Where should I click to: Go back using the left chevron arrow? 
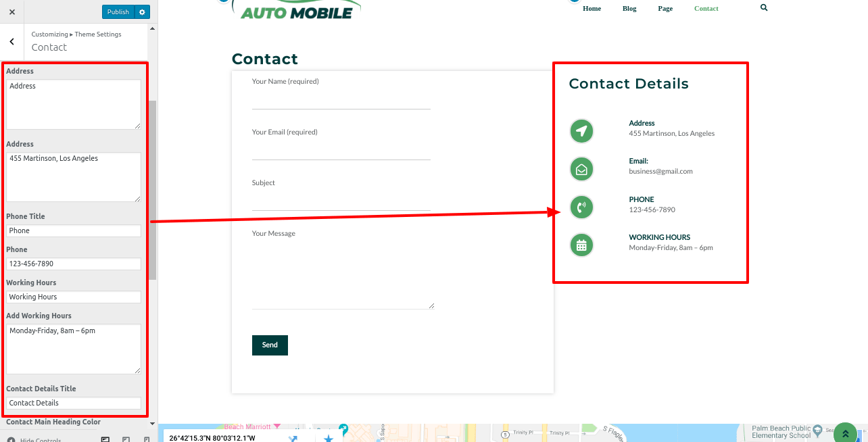(x=12, y=42)
